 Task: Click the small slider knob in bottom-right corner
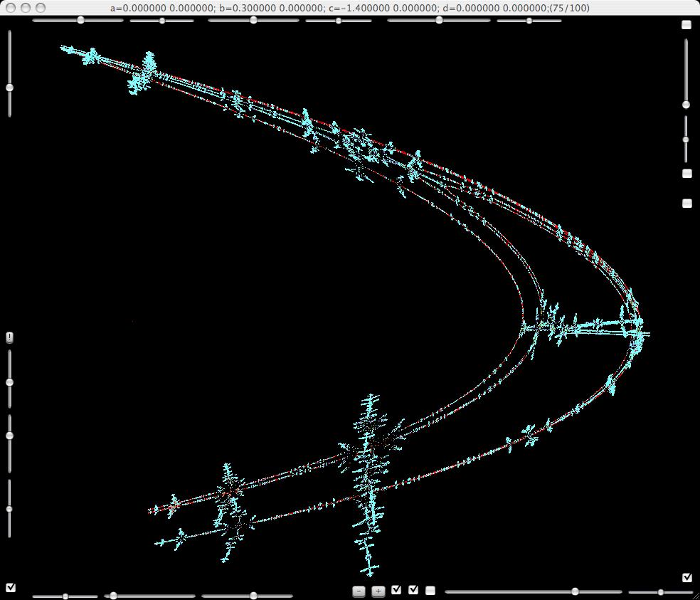[x=660, y=592]
